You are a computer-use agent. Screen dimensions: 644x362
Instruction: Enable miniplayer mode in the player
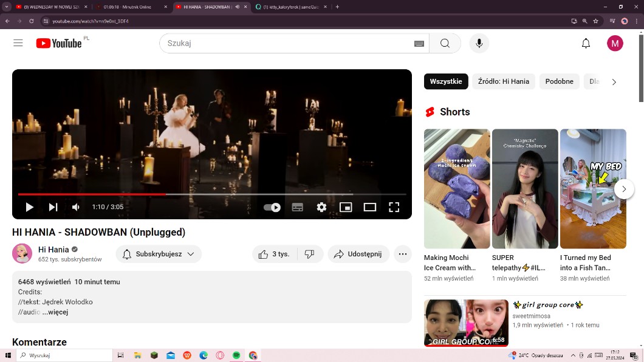click(x=346, y=207)
